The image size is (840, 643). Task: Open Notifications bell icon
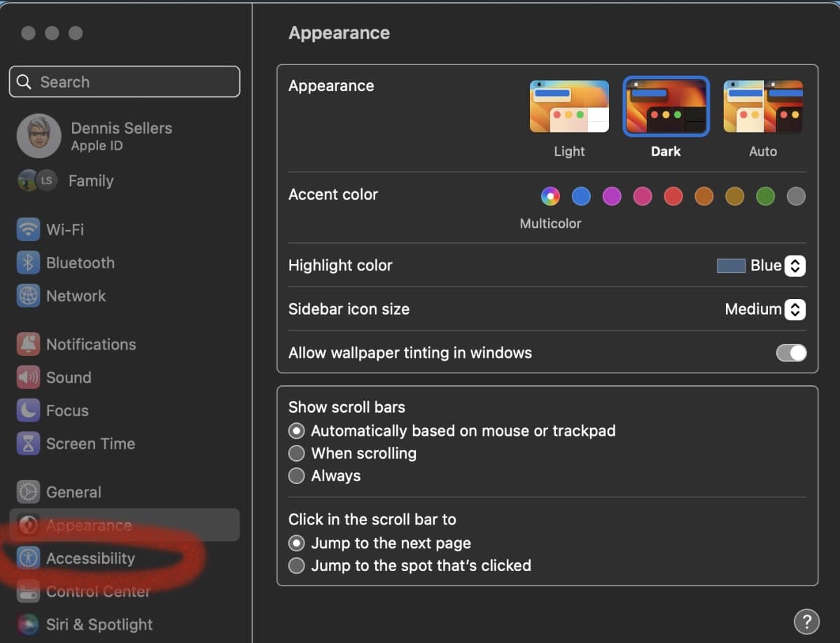pos(28,344)
